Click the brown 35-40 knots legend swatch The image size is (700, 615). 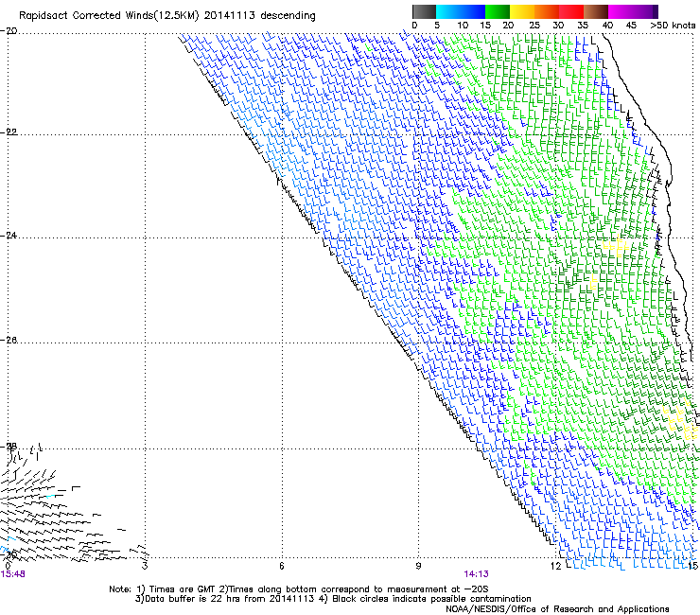pos(596,11)
